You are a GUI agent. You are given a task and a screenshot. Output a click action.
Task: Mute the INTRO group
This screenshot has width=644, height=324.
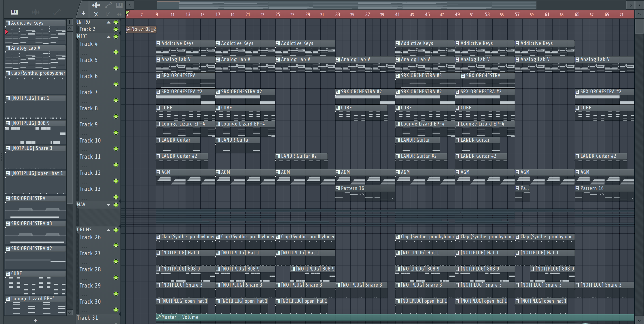click(116, 22)
